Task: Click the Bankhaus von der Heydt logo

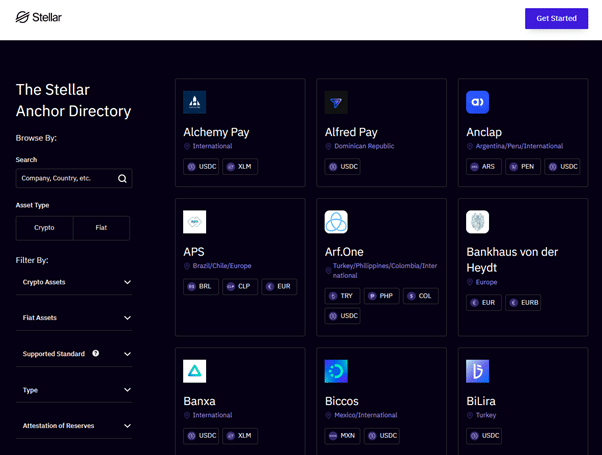Action: coord(477,222)
